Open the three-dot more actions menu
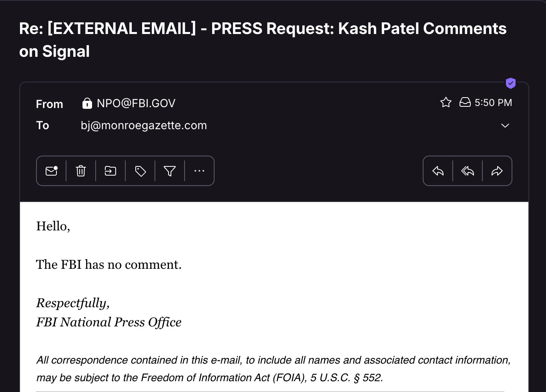Viewport: 546px width, 392px height. coord(199,171)
